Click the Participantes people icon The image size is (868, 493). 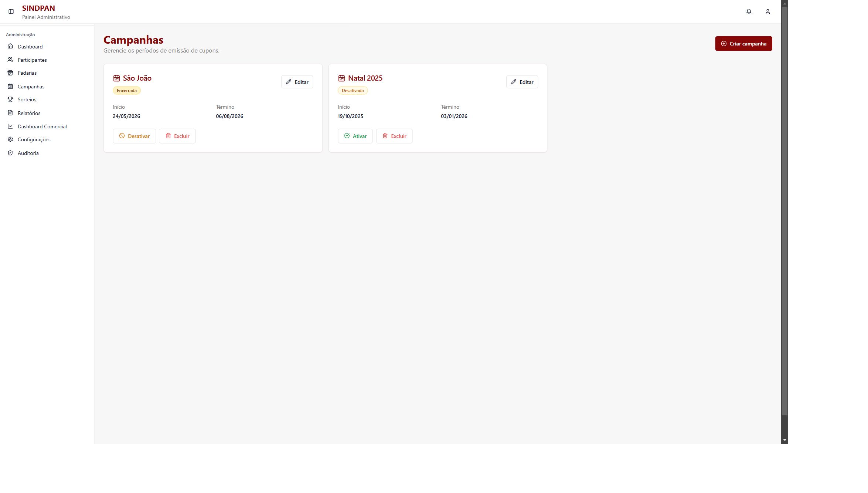[x=10, y=60]
